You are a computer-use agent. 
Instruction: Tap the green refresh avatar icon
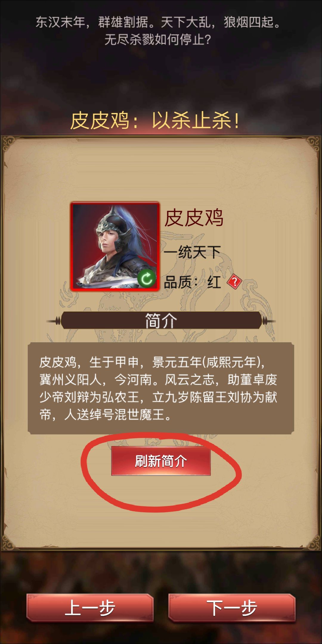click(147, 279)
